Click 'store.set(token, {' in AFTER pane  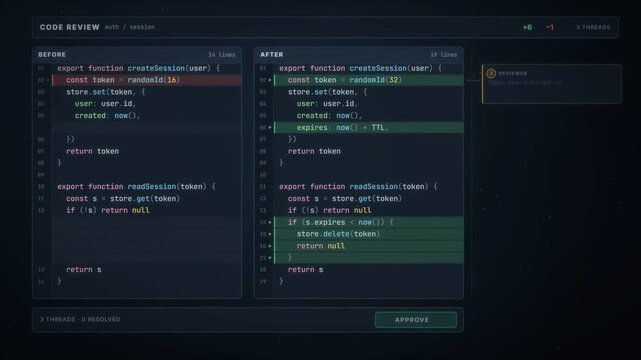[328, 92]
